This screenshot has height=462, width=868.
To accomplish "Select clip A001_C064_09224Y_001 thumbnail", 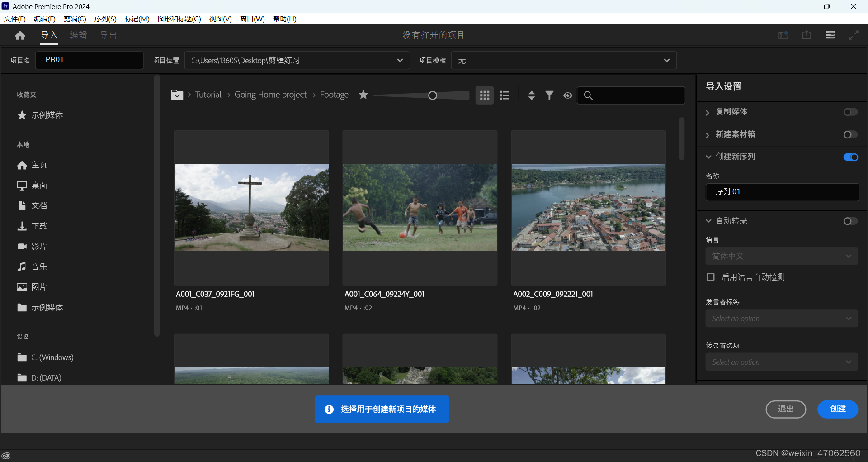I will [x=420, y=208].
